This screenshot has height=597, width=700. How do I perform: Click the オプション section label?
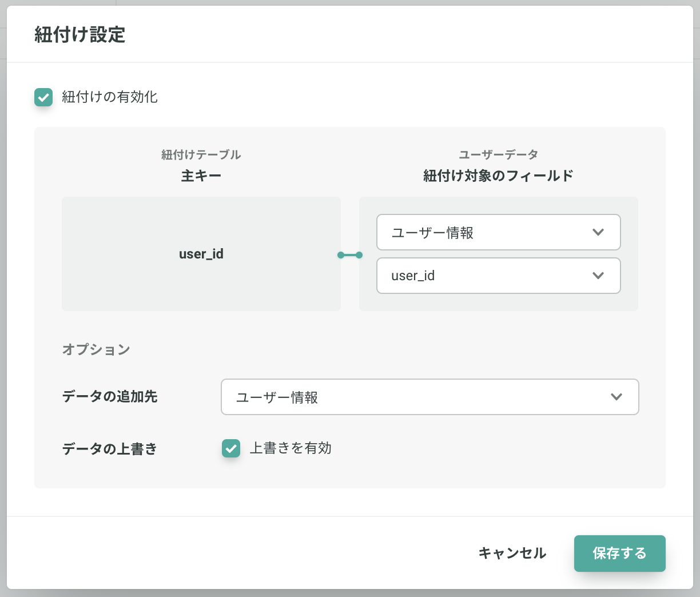tap(96, 349)
